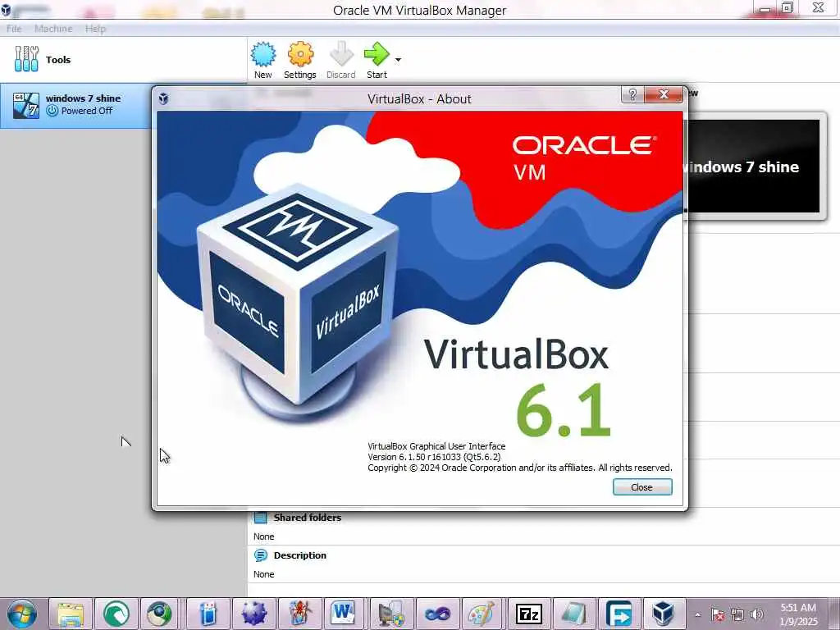This screenshot has width=840, height=630.
Task: Click the VirtualBox Manager title bar icon
Action: [x=6, y=10]
